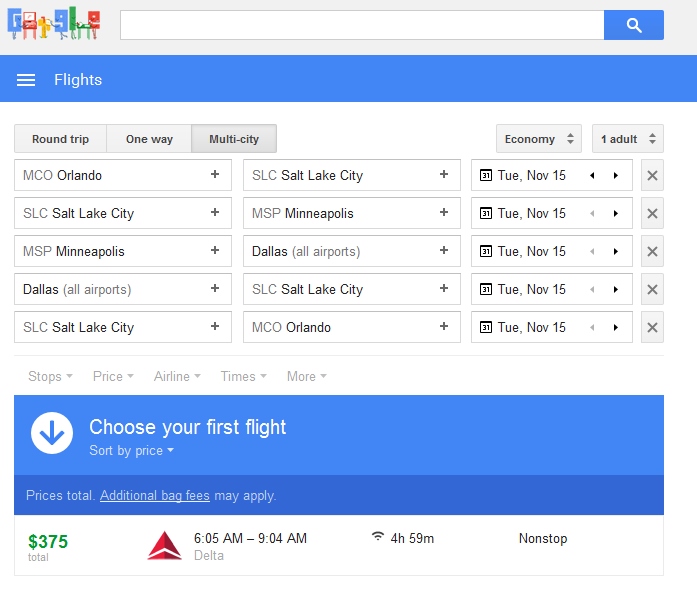Screen dimensions: 697x599
Task: Open the Stops filter menu
Action: coord(50,377)
